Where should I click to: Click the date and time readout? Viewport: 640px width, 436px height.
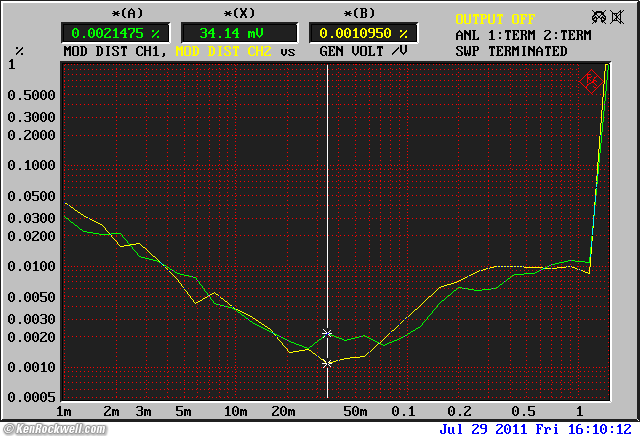538,428
